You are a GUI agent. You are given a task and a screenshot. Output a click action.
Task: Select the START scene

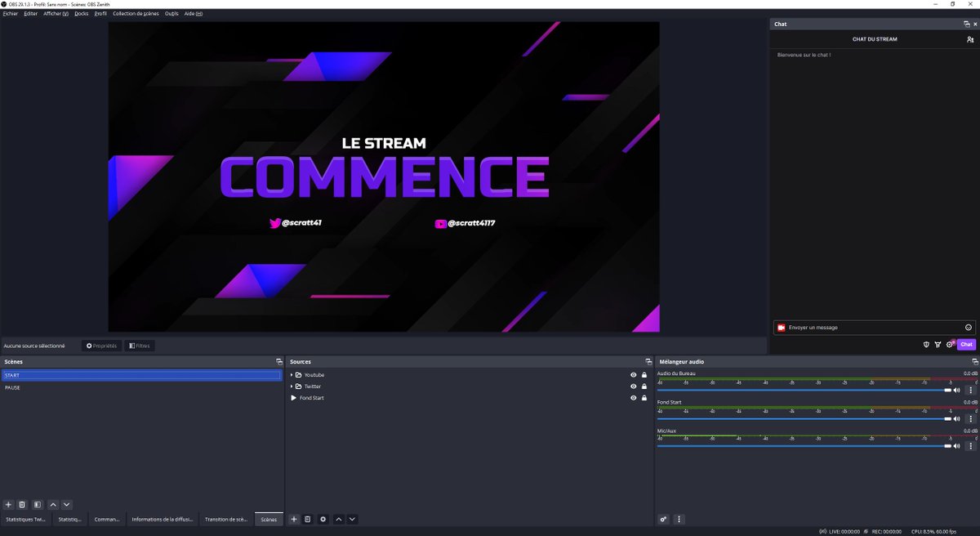coord(142,375)
